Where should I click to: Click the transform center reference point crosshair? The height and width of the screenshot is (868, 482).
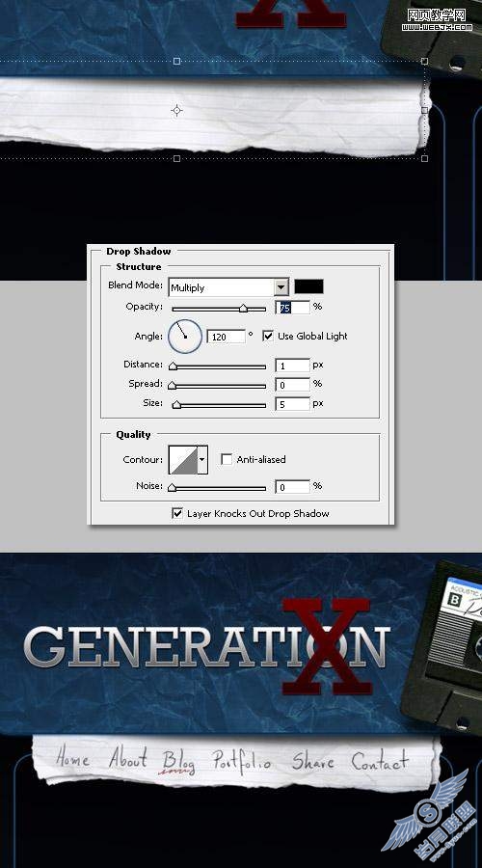[x=176, y=110]
